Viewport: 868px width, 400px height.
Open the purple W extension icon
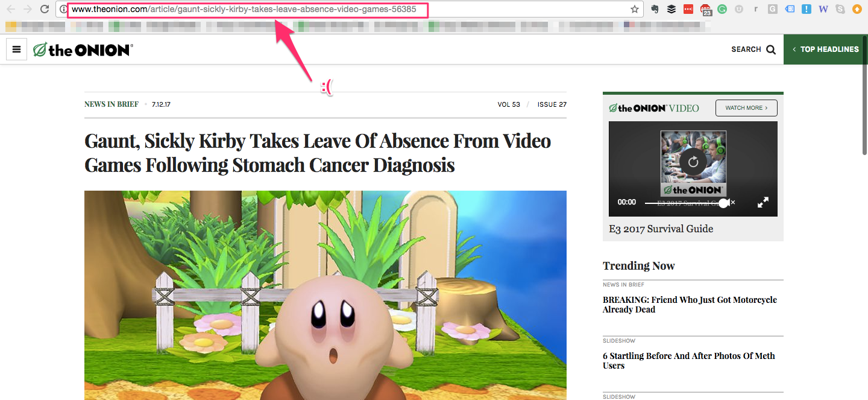[823, 9]
